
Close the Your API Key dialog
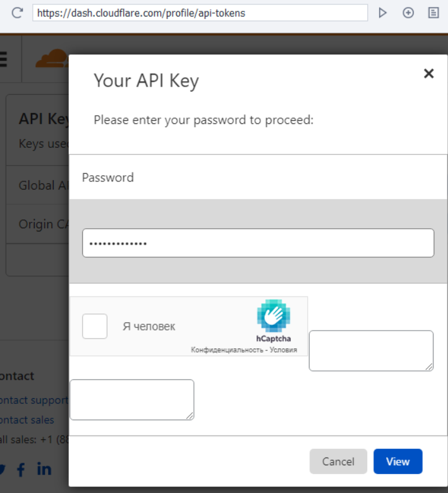428,73
